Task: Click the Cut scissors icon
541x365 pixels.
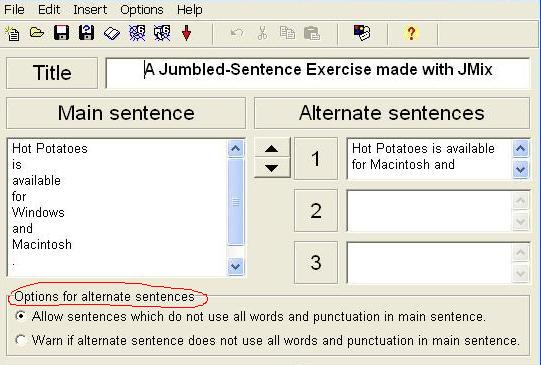Action: coord(262,33)
